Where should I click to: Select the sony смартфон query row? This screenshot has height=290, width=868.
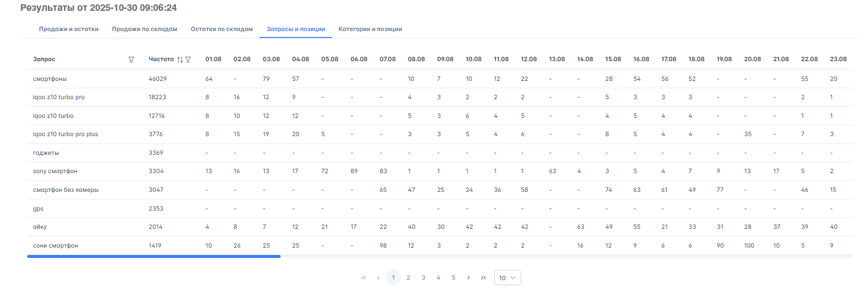[x=55, y=171]
